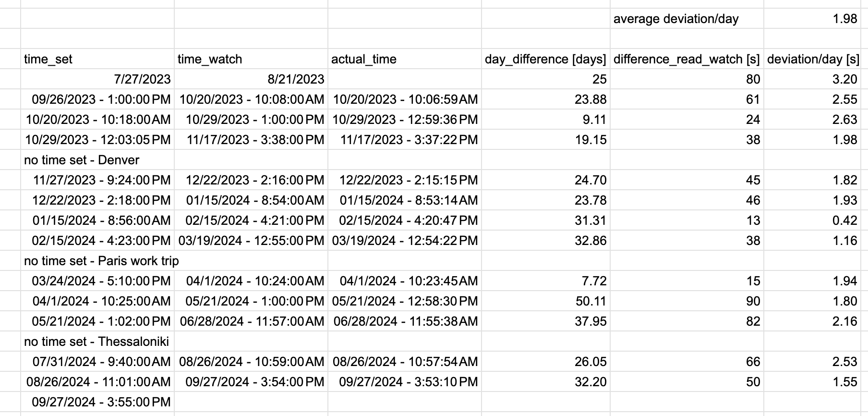The image size is (868, 416).
Task: Select the 8/21/2023 time_watch cell
Action: [x=251, y=79]
